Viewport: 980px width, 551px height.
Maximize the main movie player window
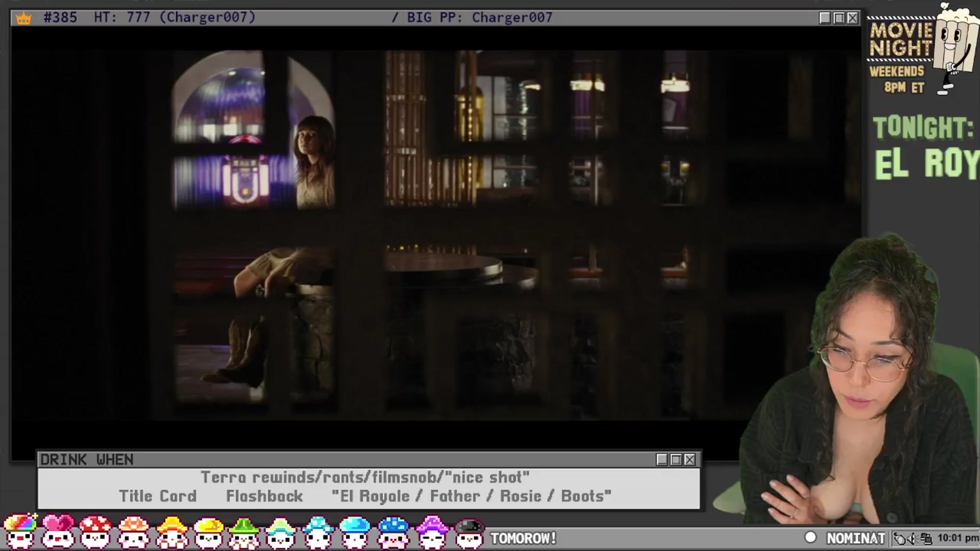pyautogui.click(x=839, y=18)
